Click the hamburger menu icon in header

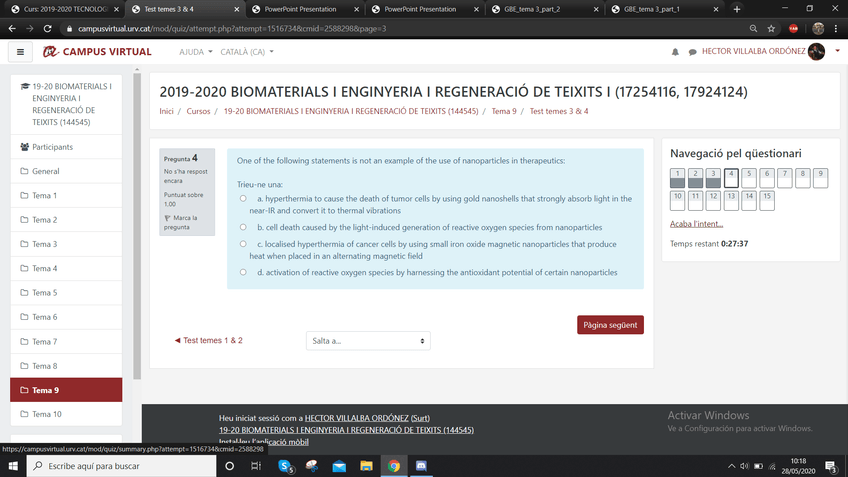tap(20, 51)
